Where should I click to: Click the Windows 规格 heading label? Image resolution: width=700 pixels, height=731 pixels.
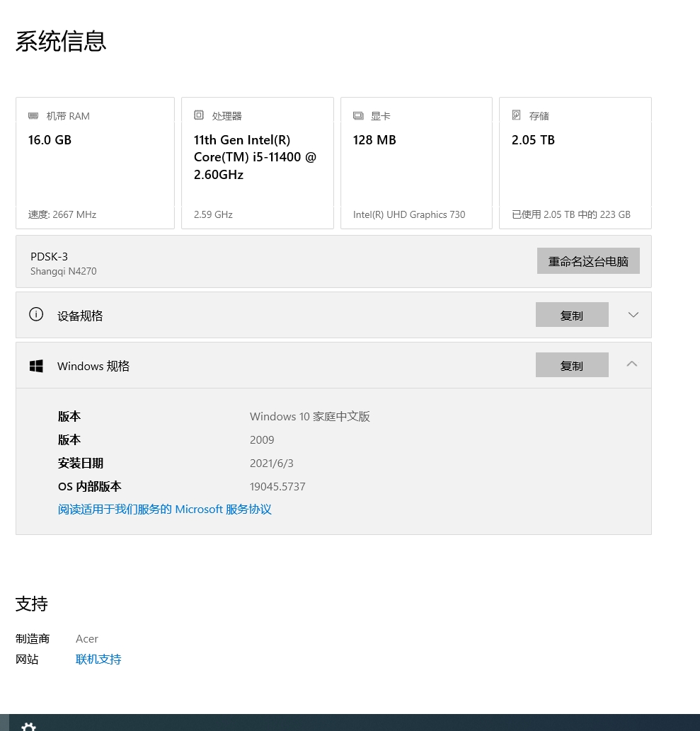[x=93, y=366]
